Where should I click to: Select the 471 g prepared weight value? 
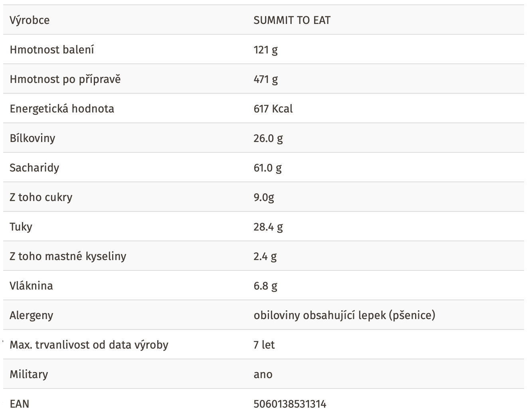tap(266, 79)
